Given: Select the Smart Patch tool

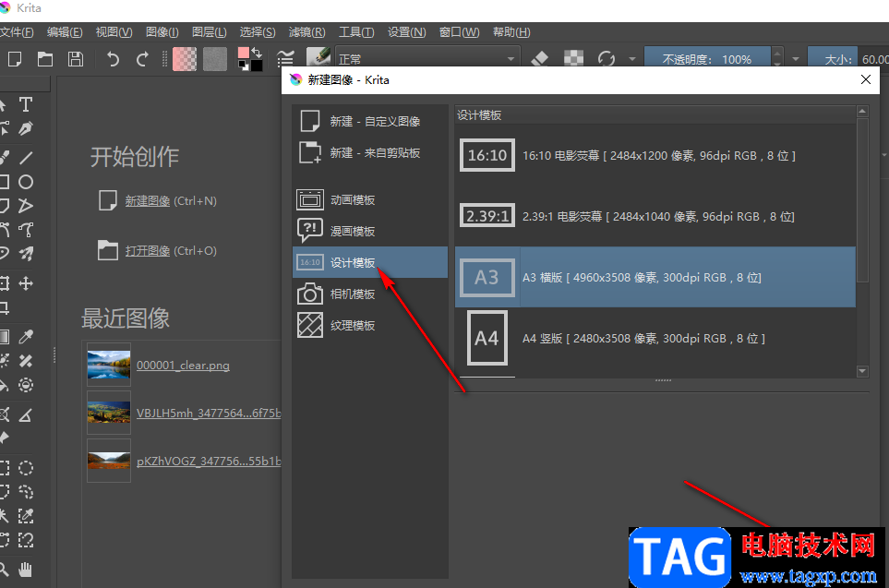Looking at the screenshot, I should point(26,361).
